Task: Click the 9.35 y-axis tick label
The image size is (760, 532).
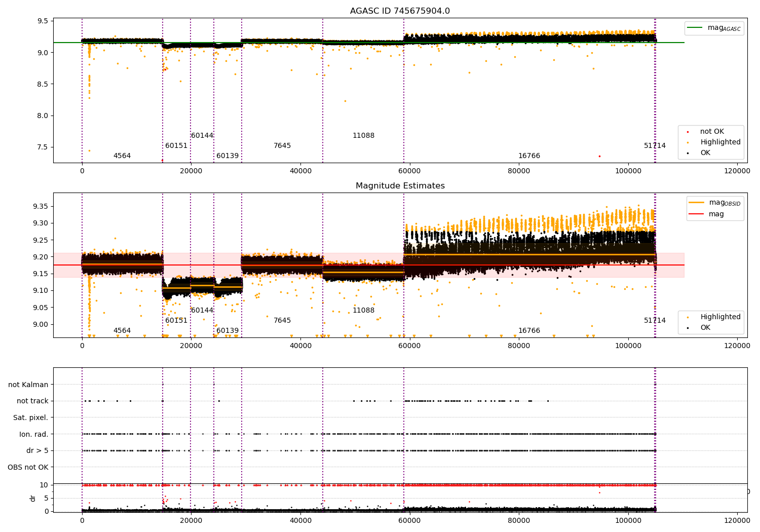Action: click(x=41, y=206)
